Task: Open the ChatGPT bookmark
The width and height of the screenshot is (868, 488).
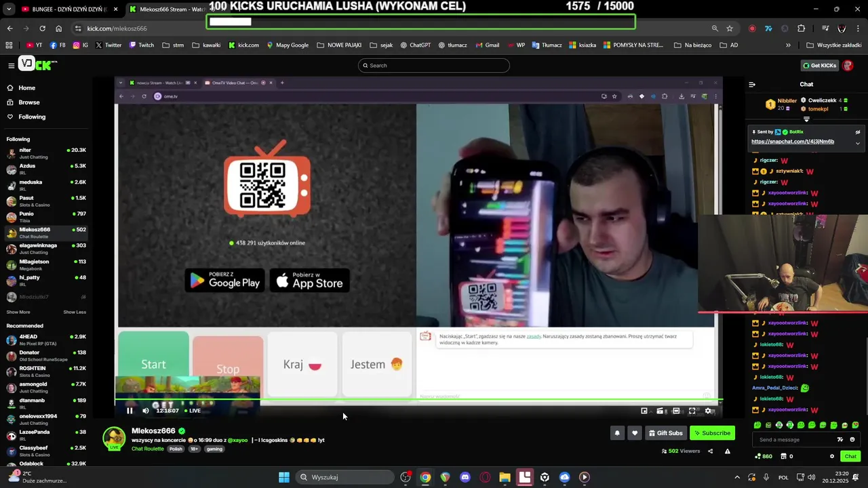Action: click(x=415, y=45)
